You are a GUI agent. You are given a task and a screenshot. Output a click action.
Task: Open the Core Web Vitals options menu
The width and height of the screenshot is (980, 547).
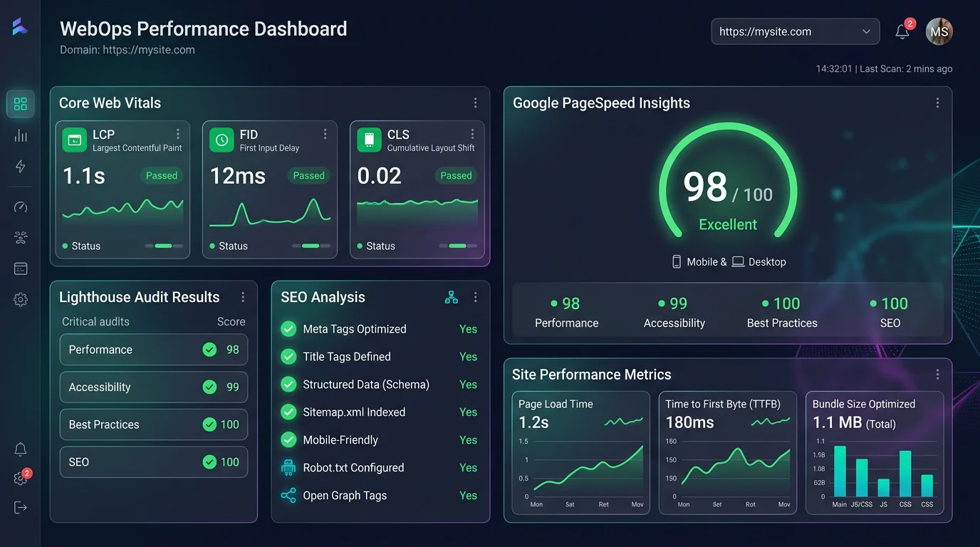click(476, 103)
